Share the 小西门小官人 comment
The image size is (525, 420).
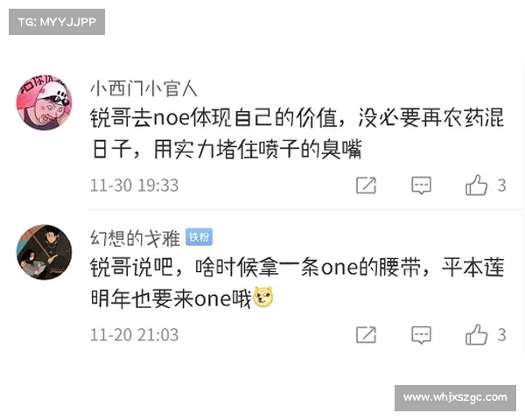pos(366,185)
